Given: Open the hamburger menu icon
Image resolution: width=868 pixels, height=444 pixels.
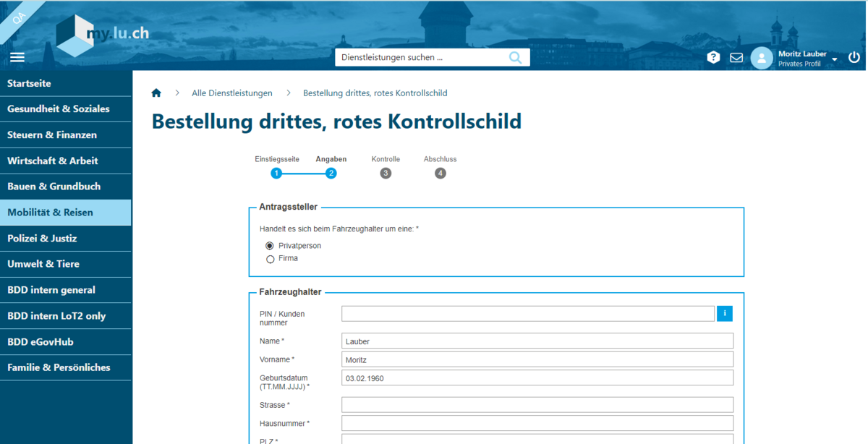Looking at the screenshot, I should pyautogui.click(x=17, y=58).
